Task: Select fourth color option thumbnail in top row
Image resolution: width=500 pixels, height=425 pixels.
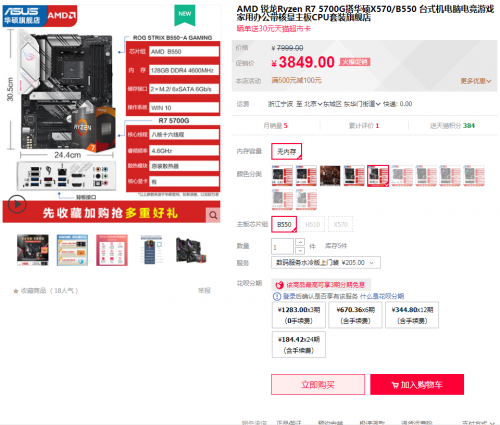Action: point(354,175)
